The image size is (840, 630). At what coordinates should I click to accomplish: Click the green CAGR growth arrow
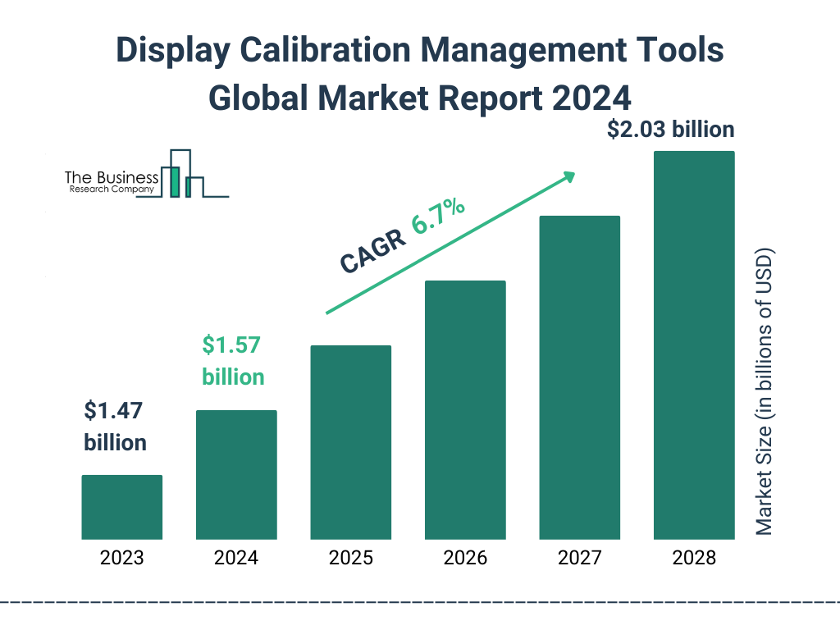point(450,243)
